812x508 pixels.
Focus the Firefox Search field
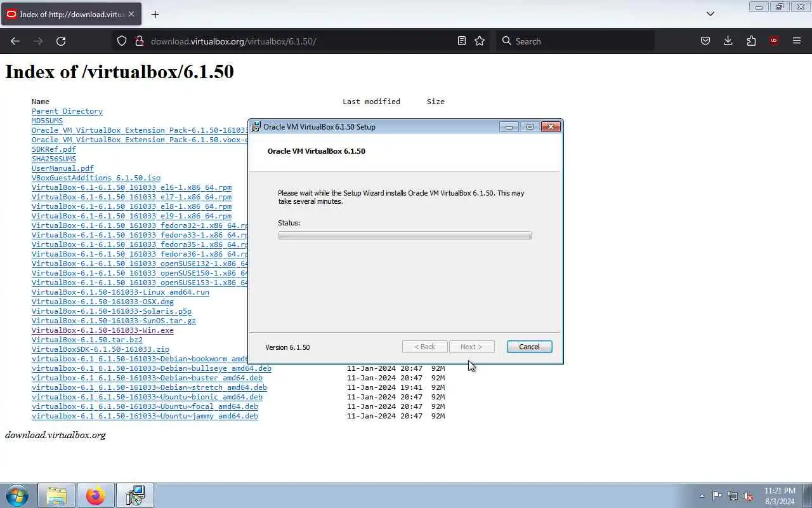point(575,41)
